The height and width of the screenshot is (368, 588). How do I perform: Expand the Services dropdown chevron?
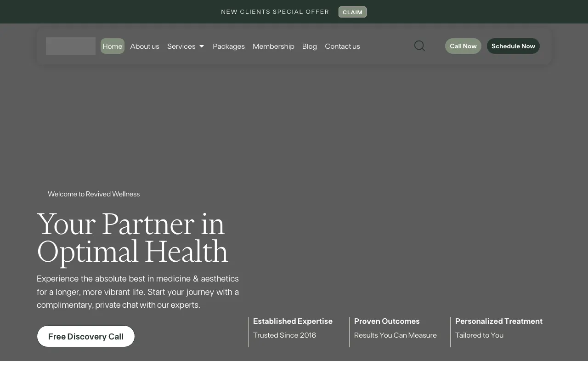point(201,46)
